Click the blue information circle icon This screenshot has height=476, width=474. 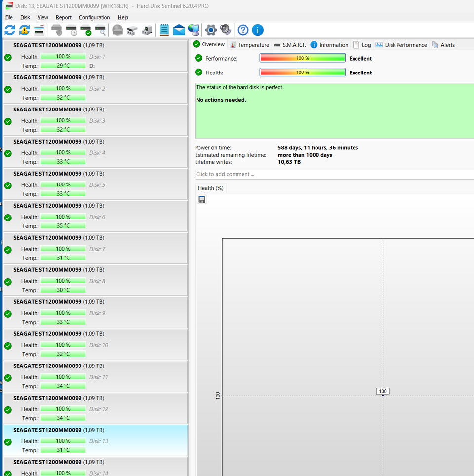258,30
